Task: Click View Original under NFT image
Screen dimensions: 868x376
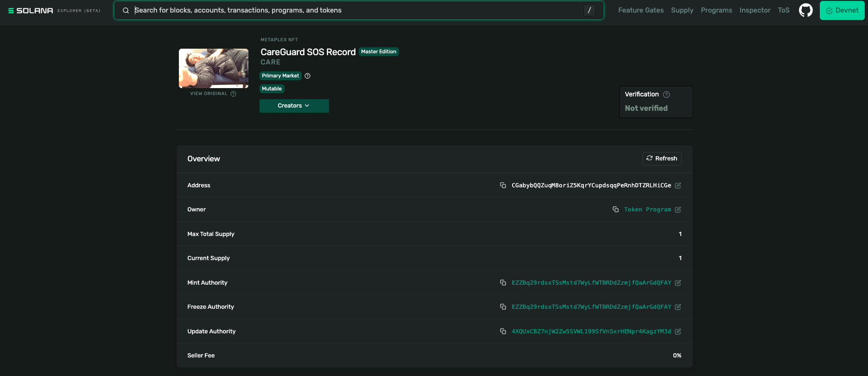Action: (209, 94)
